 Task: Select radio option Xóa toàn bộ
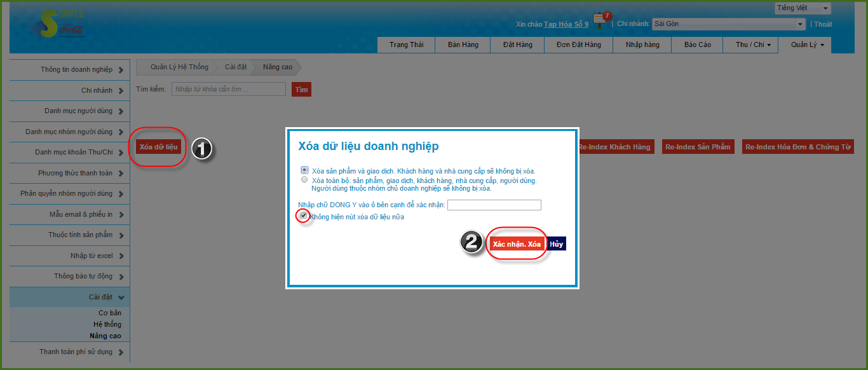pos(304,180)
